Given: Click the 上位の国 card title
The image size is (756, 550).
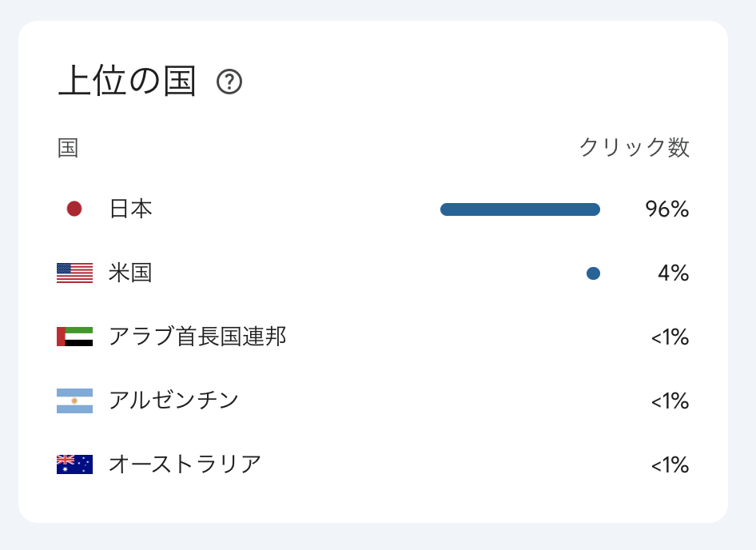Looking at the screenshot, I should 127,82.
